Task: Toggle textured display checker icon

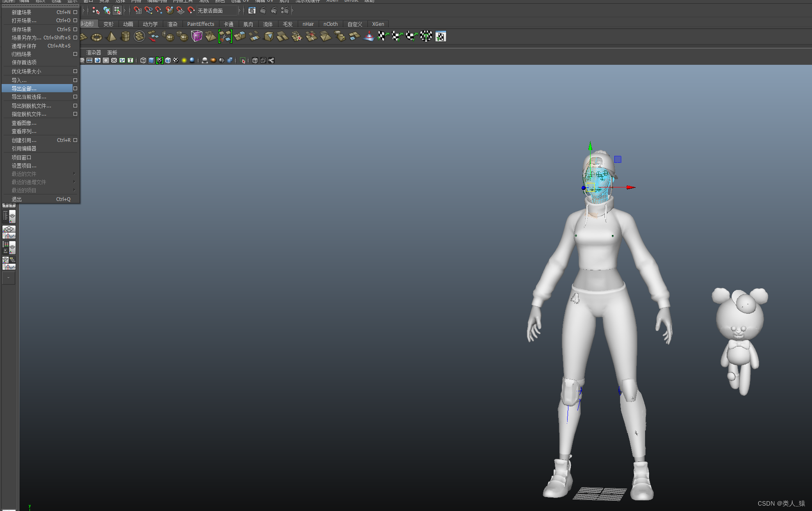Action: [x=176, y=60]
